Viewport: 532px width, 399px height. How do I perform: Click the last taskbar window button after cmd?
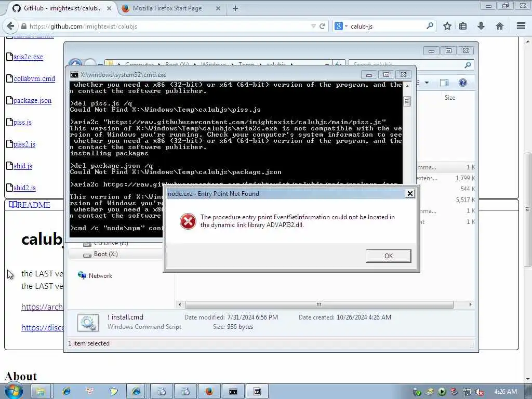(257, 392)
